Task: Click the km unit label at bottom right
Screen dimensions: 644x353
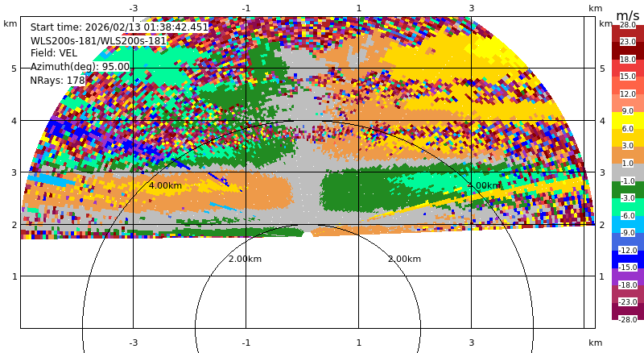Action: tap(595, 343)
